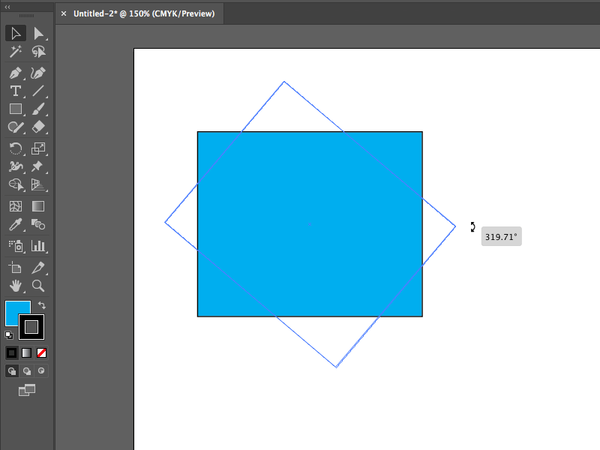Swap fill and stroke colors

(43, 305)
